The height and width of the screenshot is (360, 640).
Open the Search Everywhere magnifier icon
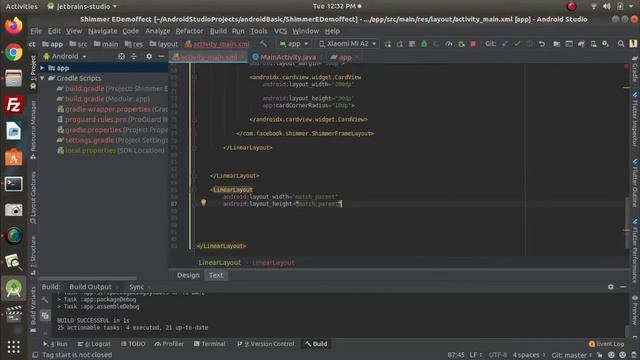click(621, 44)
